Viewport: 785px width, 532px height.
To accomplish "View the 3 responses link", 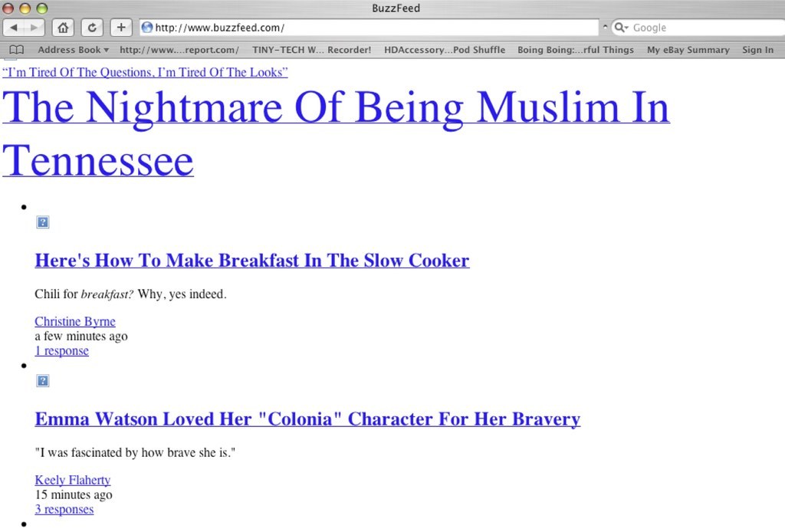I will [64, 510].
